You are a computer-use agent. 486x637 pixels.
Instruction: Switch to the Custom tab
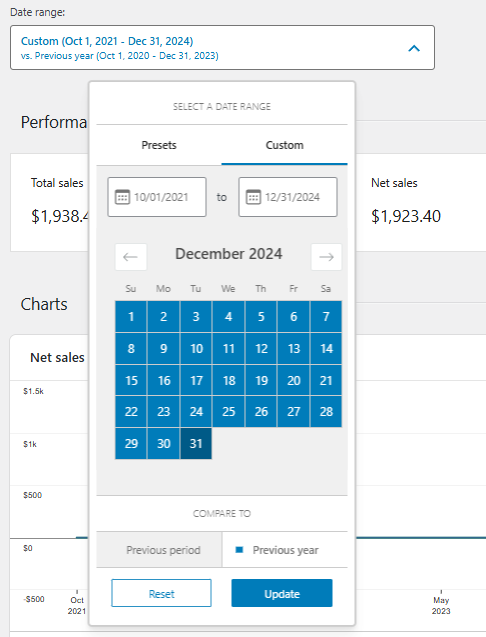[x=284, y=145]
